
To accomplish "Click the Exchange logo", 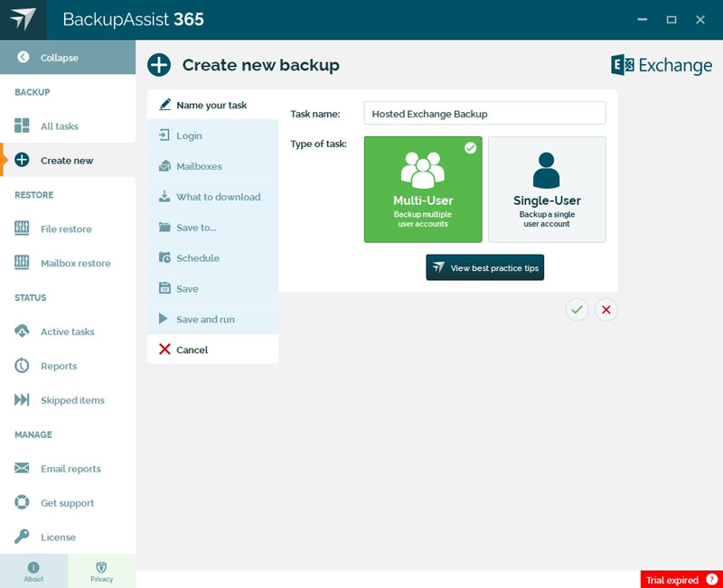I will tap(662, 65).
